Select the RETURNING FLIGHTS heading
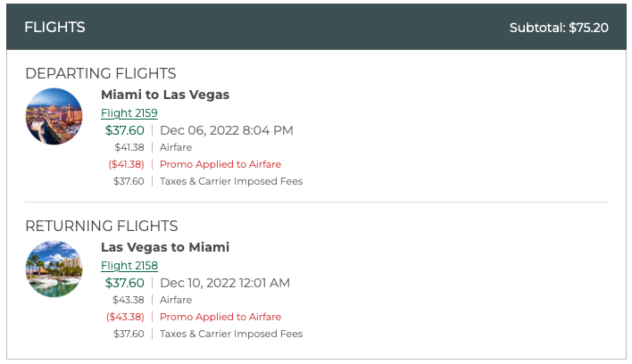 102,226
